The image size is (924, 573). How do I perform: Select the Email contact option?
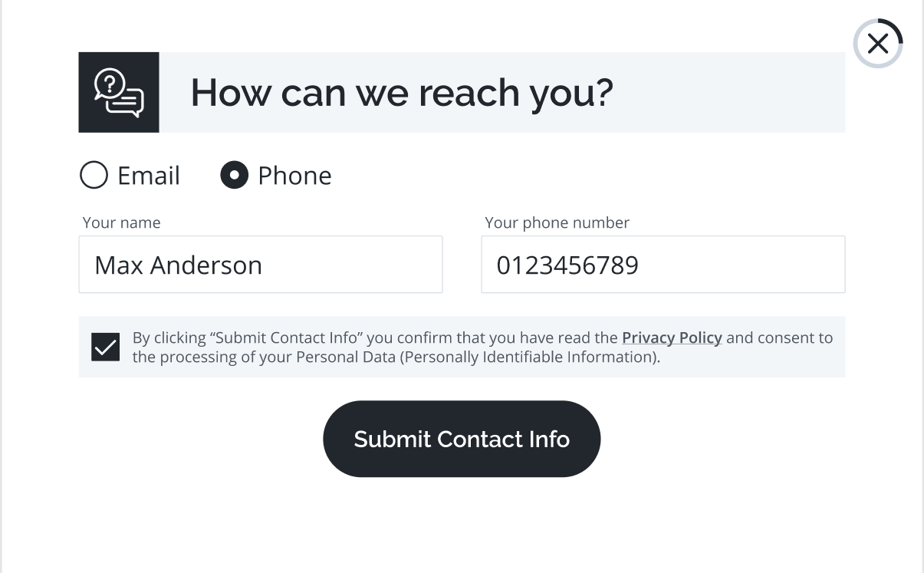[94, 175]
